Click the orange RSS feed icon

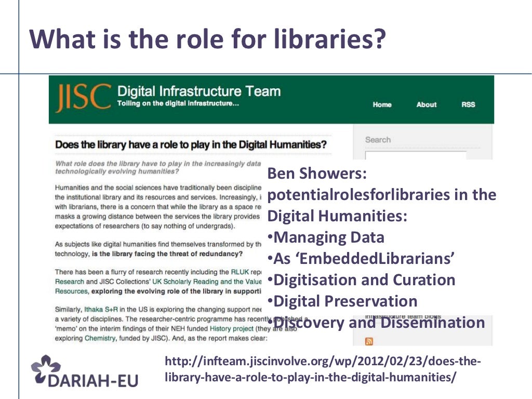(x=369, y=341)
